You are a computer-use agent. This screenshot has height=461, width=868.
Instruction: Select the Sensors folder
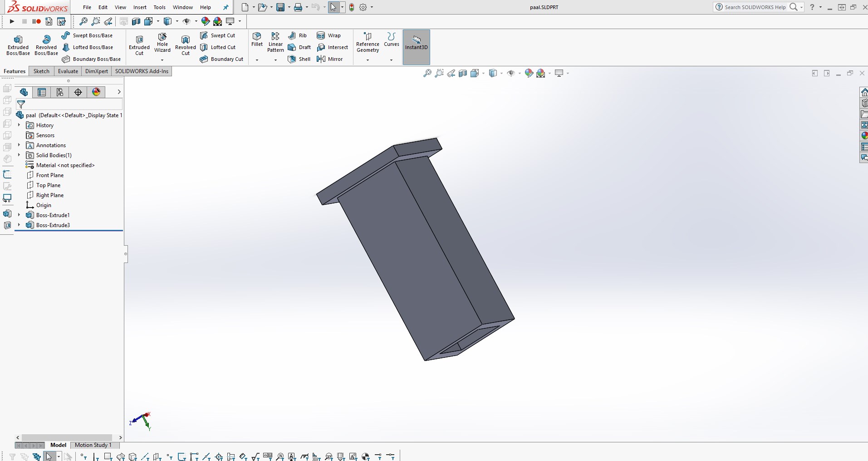tap(41, 135)
